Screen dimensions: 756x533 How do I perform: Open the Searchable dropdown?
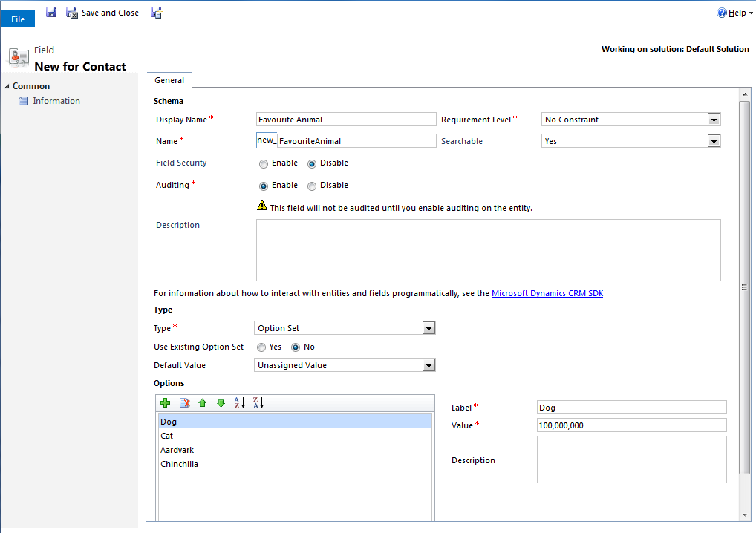[713, 141]
